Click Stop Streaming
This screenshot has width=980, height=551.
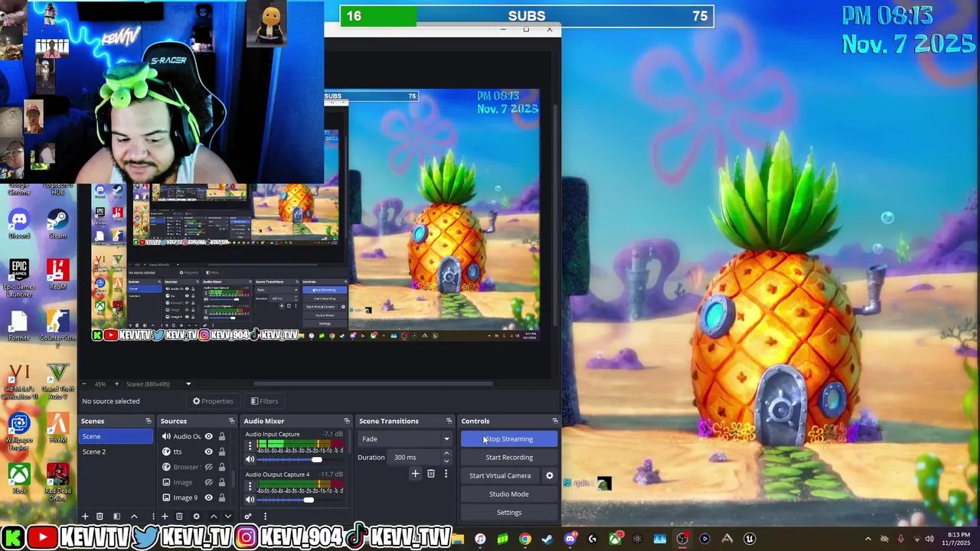(509, 439)
